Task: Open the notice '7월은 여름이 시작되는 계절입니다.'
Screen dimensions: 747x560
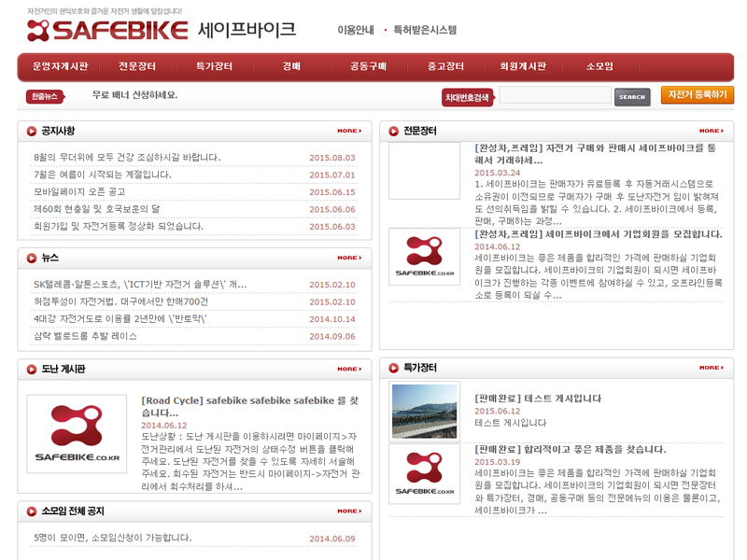Action: tap(103, 175)
